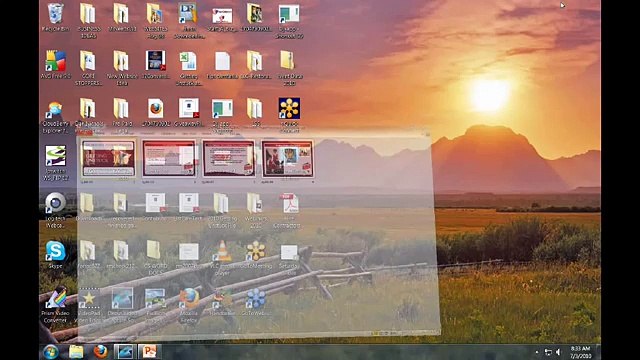This screenshot has width=640, height=360.
Task: Select the fourth slide thumbnail in PowerPoint window
Action: pos(287,158)
